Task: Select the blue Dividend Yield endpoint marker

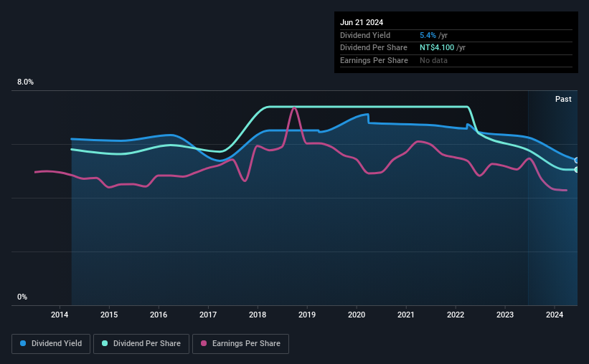Action: point(577,161)
